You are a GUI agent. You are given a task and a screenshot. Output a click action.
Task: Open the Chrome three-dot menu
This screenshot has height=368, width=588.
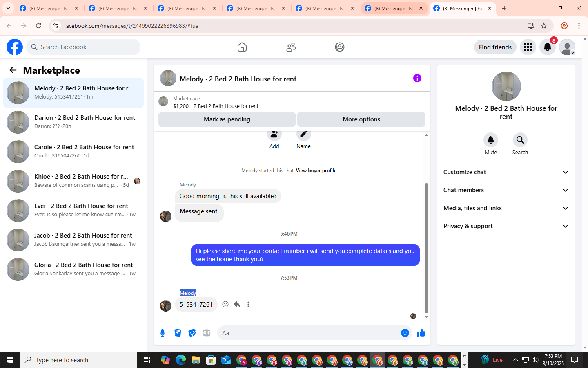click(x=579, y=26)
